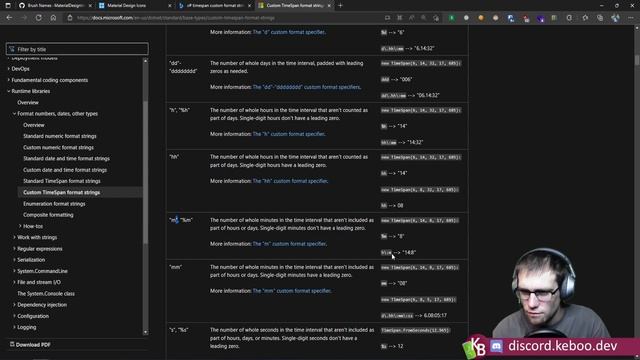The image size is (640, 360).
Task: Switch to Material Design Icons tab
Action: pyautogui.click(x=135, y=6)
